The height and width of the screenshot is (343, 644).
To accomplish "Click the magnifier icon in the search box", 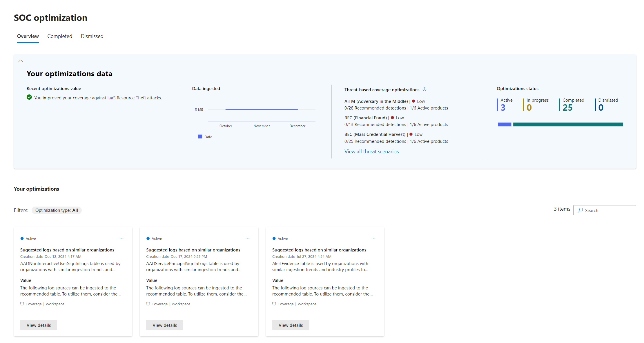I will click(580, 210).
